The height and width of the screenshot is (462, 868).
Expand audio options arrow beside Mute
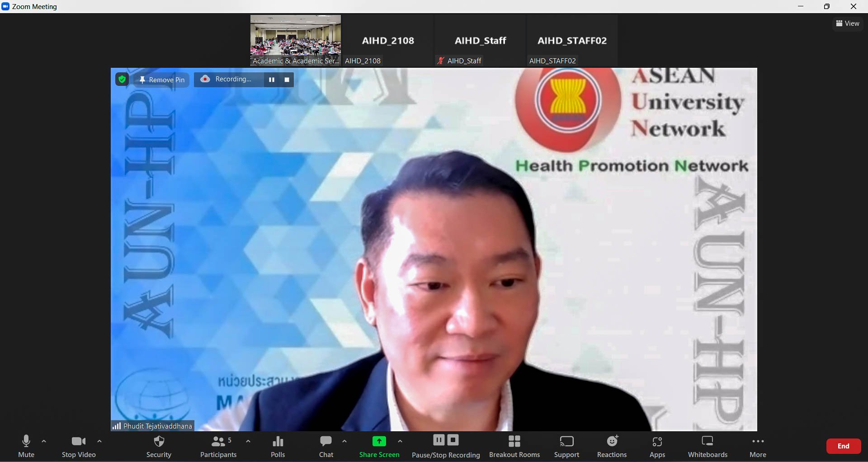click(x=44, y=441)
